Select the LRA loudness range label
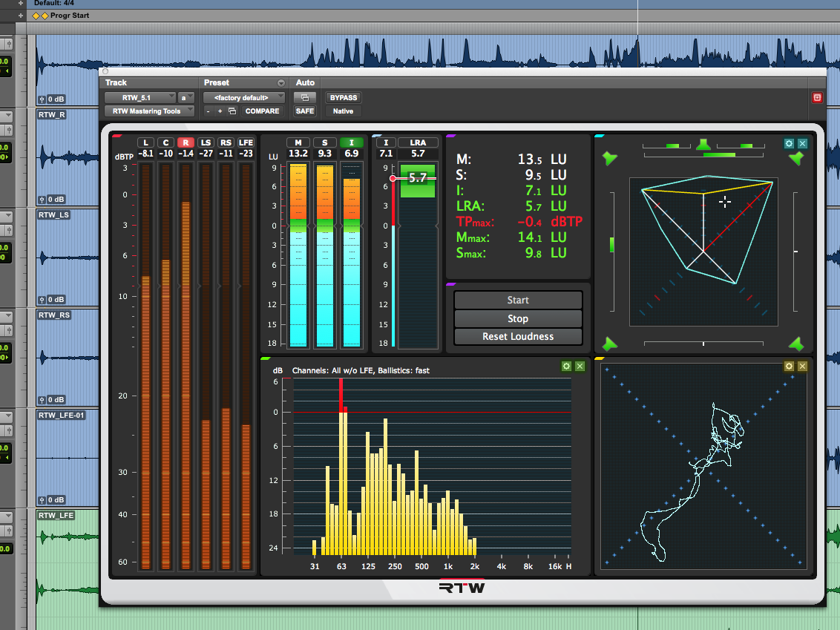This screenshot has height=630, width=840. (x=418, y=142)
